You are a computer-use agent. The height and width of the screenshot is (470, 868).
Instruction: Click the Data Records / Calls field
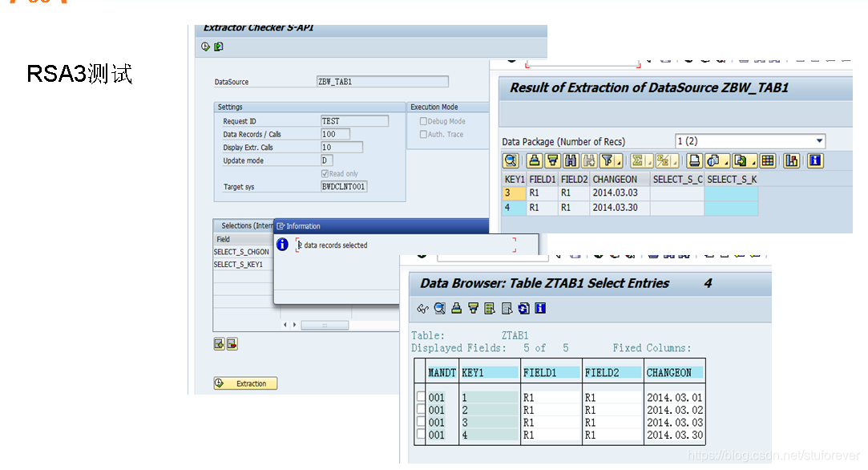[x=335, y=134]
